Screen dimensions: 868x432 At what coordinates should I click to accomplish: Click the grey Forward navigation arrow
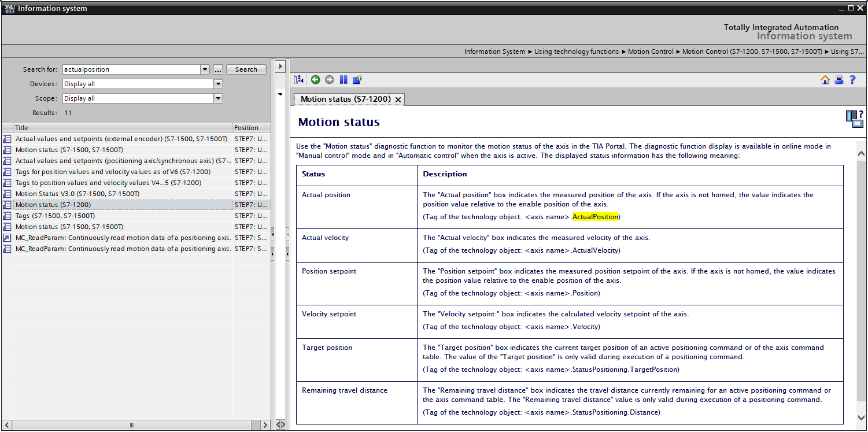click(329, 80)
